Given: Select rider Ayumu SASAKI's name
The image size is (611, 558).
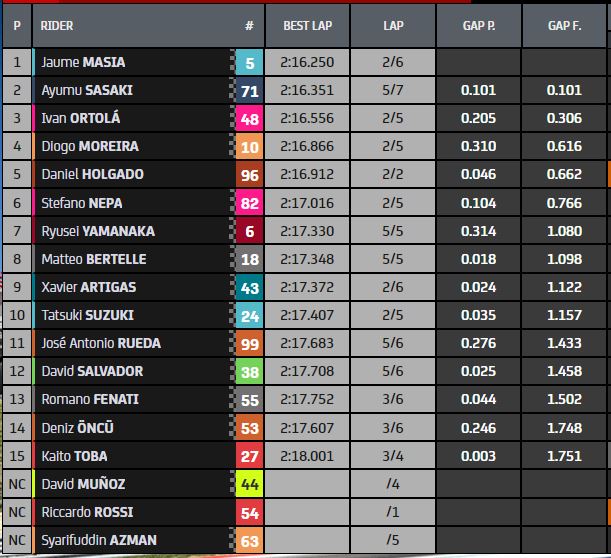Looking at the screenshot, I should (x=87, y=90).
